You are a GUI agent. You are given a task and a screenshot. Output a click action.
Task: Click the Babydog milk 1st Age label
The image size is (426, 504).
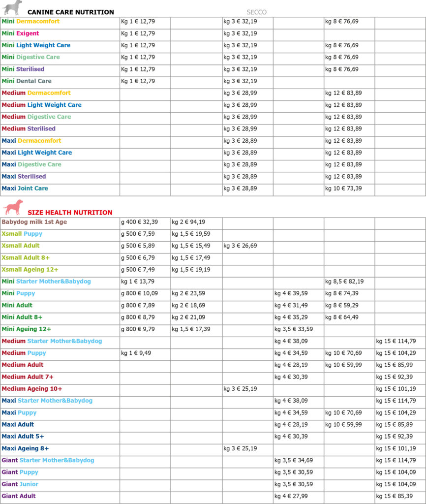pyautogui.click(x=34, y=222)
